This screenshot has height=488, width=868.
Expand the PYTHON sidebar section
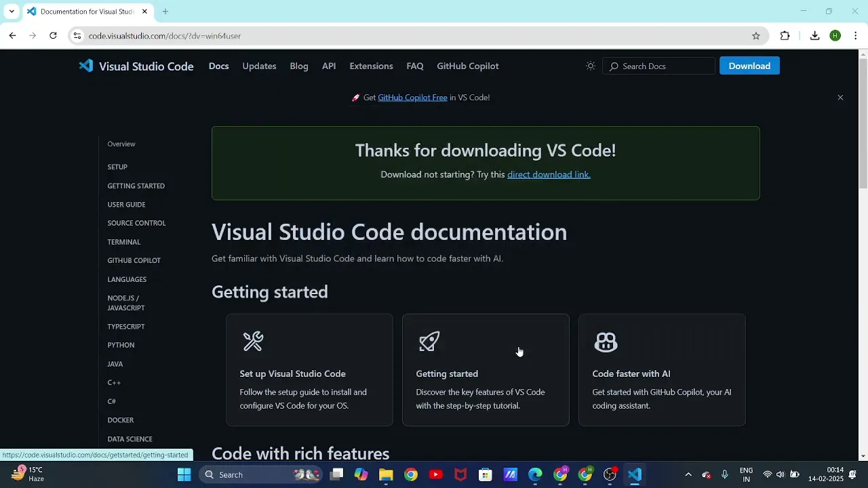pos(121,345)
